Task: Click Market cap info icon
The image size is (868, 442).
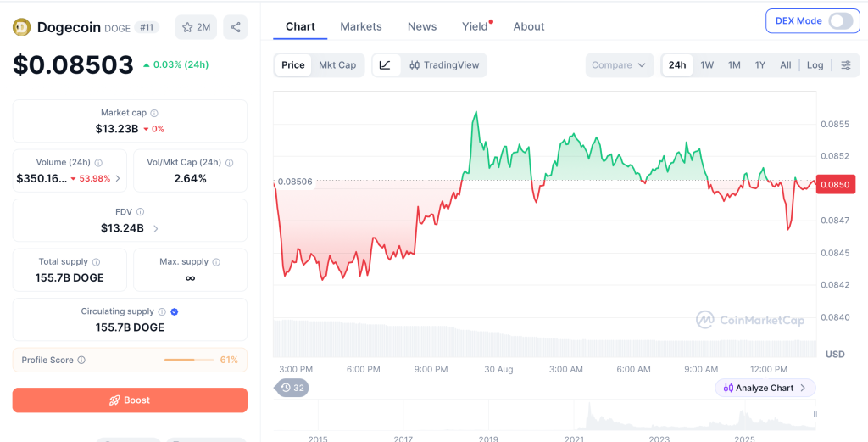Action: click(154, 113)
